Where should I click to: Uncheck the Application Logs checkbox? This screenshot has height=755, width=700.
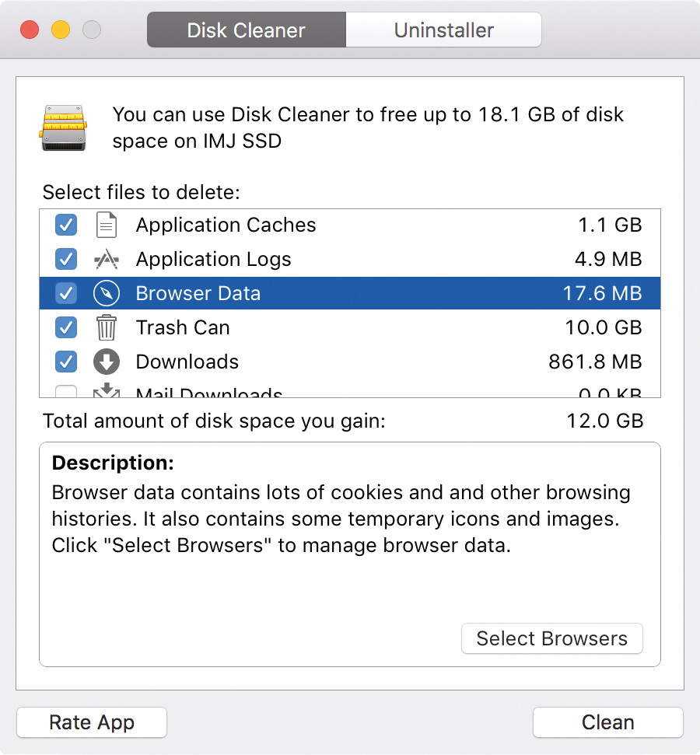[x=66, y=260]
